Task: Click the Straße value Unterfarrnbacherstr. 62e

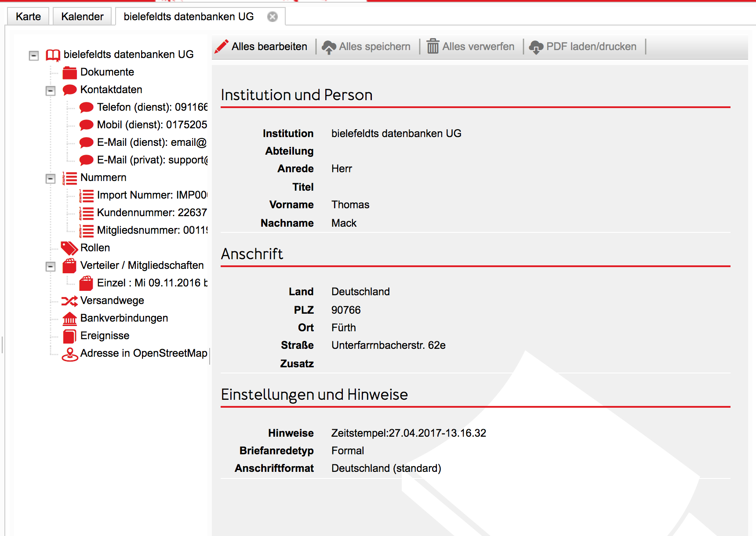Action: [389, 345]
